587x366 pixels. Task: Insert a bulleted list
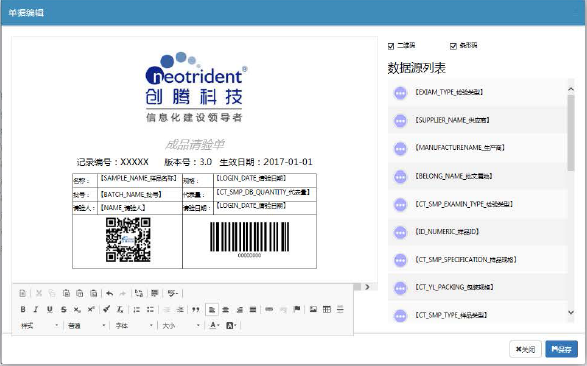pyautogui.click(x=150, y=309)
